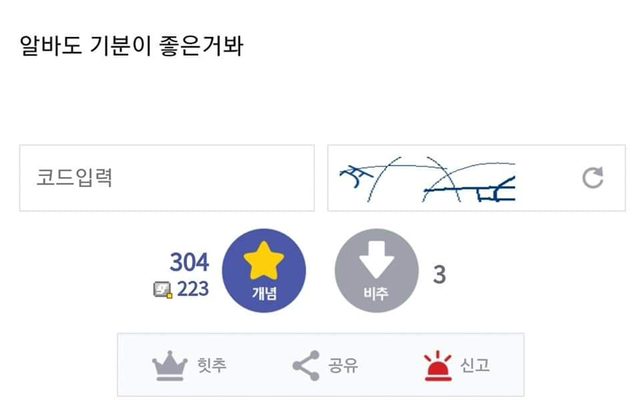Screen dimensions: 640x418
Task: Click the 223 fixed-nick recommend count
Action: point(193,289)
